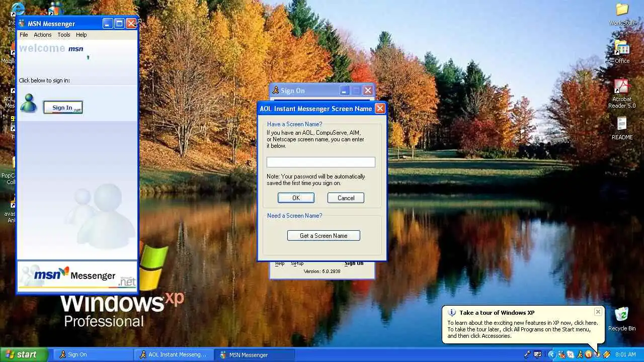This screenshot has height=362, width=644.
Task: Click the white messenger tray icon with red X
Action: (x=571, y=355)
